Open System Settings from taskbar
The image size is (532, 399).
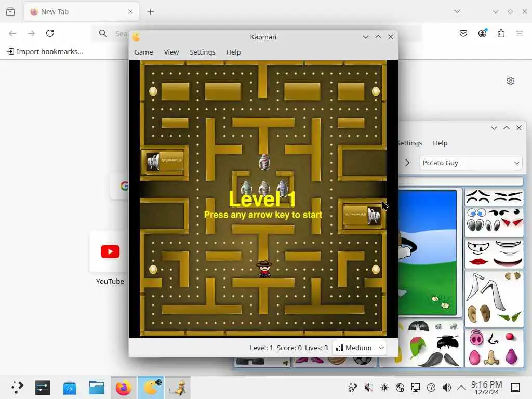[x=43, y=388]
